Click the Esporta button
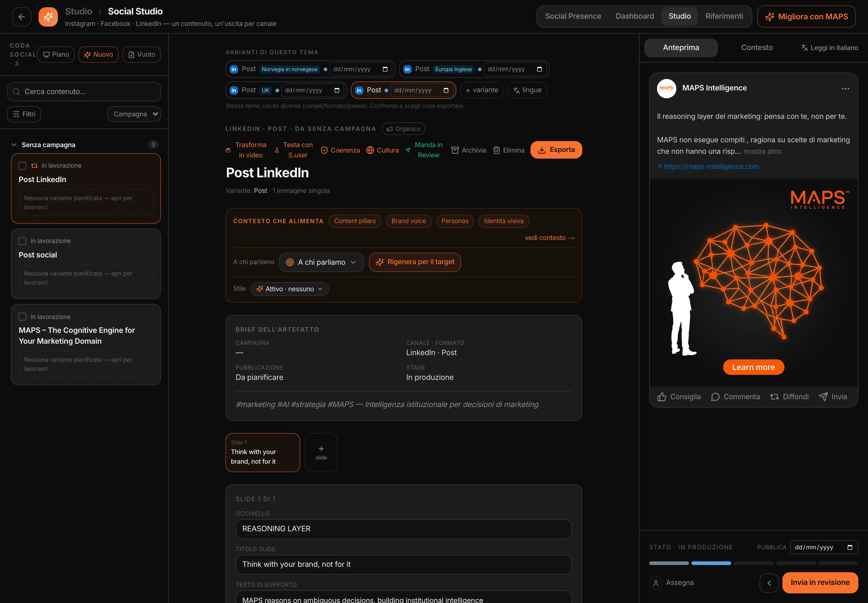 tap(556, 150)
